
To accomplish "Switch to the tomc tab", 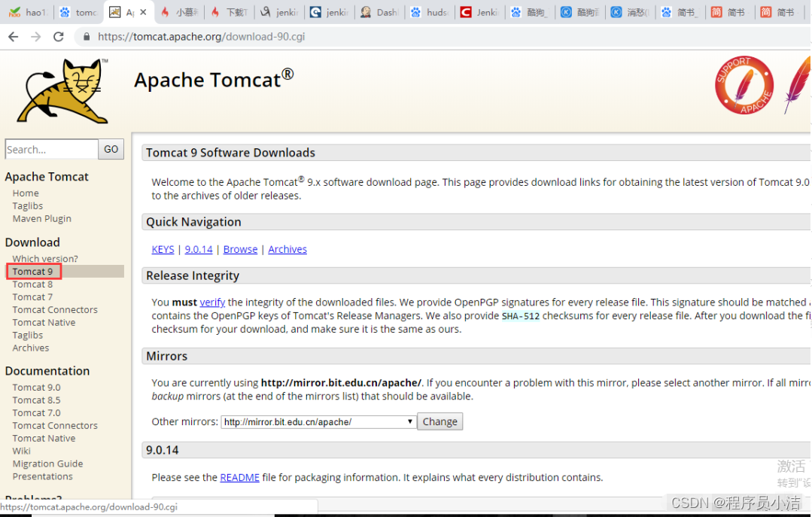I will click(x=78, y=12).
